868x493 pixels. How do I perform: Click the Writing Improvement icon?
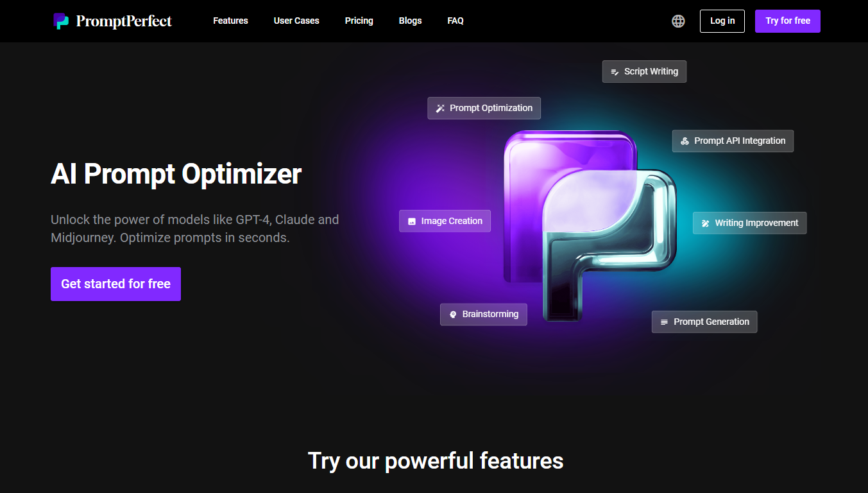(705, 223)
